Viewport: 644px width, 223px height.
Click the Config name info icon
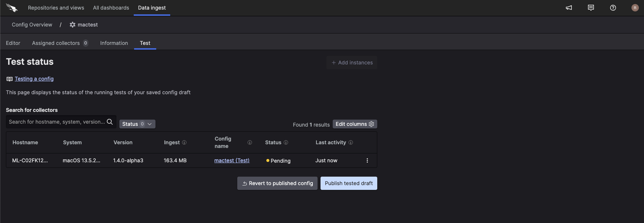coord(250,142)
